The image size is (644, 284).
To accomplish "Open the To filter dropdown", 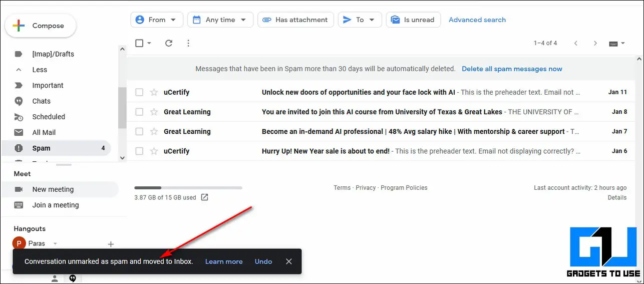I will (360, 20).
